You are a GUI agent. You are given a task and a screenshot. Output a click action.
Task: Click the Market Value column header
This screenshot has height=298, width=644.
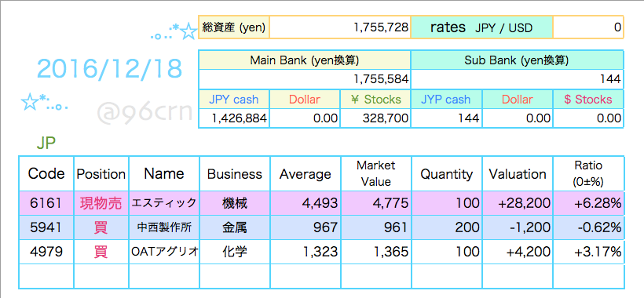pyautogui.click(x=375, y=174)
